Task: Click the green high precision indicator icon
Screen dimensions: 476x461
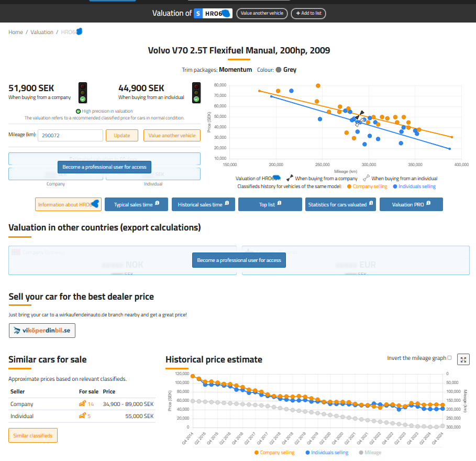Action: coord(78,111)
